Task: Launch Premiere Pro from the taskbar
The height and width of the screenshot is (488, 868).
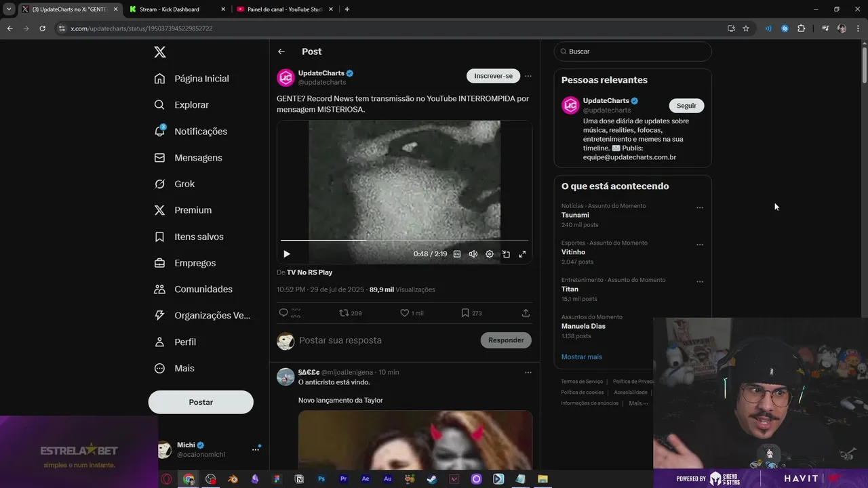Action: [x=344, y=479]
